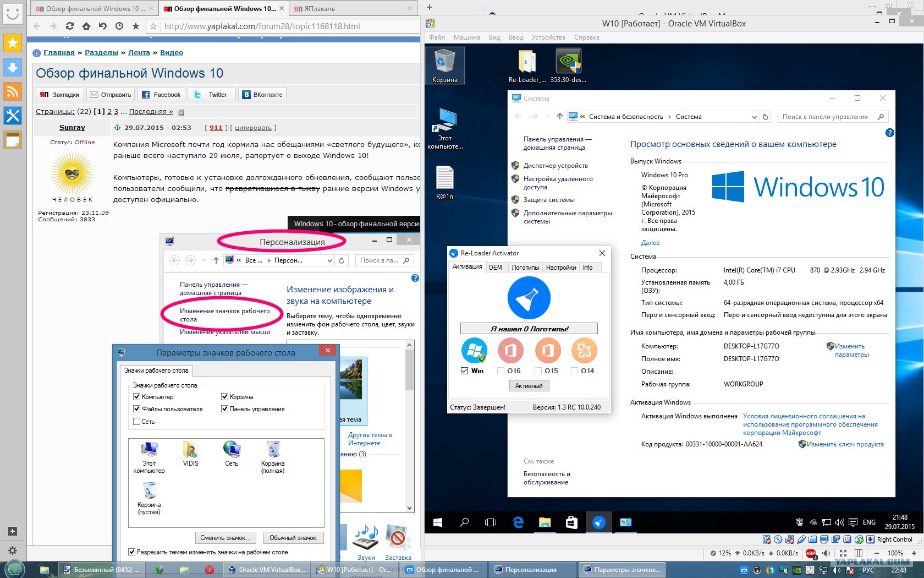Click the Edge browser icon in VM taskbar
Screen dimensions: 924x578
point(518,522)
